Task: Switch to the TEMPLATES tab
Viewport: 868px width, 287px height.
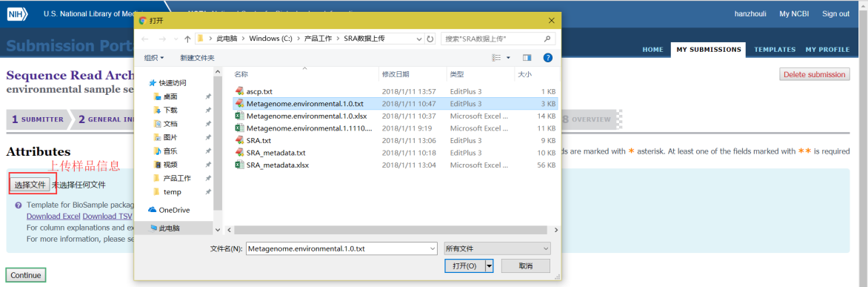Action: (775, 49)
